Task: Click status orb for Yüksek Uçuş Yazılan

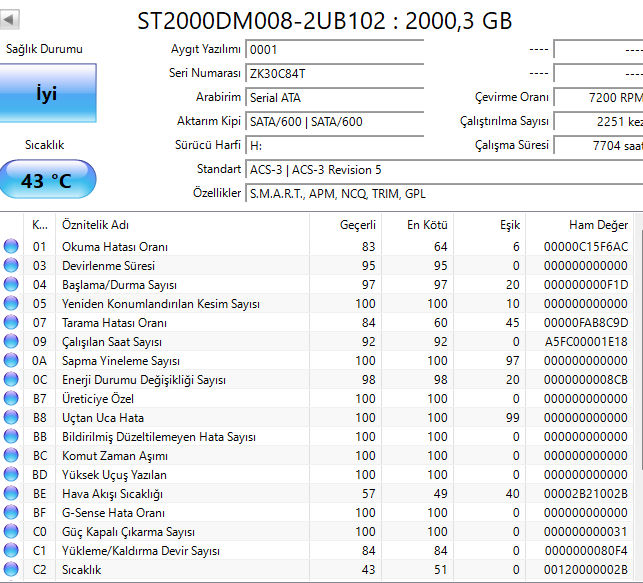Action: [11, 474]
